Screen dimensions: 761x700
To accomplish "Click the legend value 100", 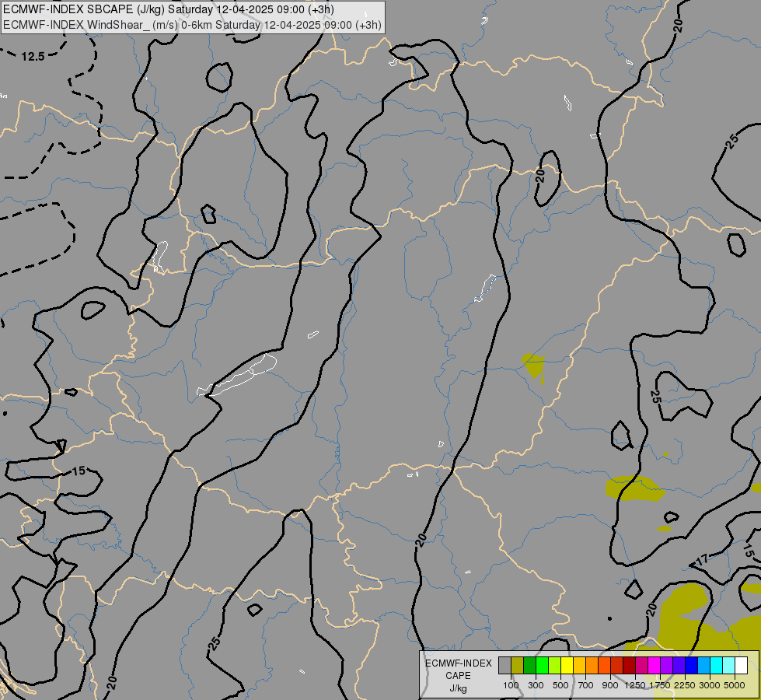I will point(511,685).
